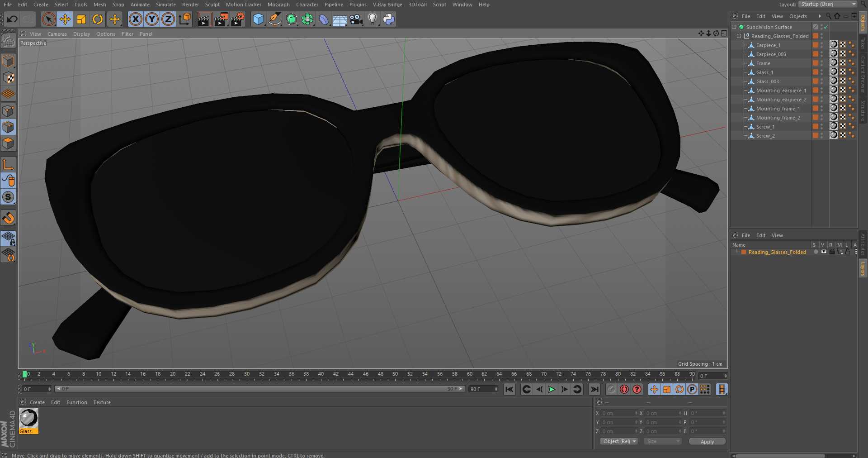Add a Light object
The width and height of the screenshot is (868, 458).
[x=373, y=19]
